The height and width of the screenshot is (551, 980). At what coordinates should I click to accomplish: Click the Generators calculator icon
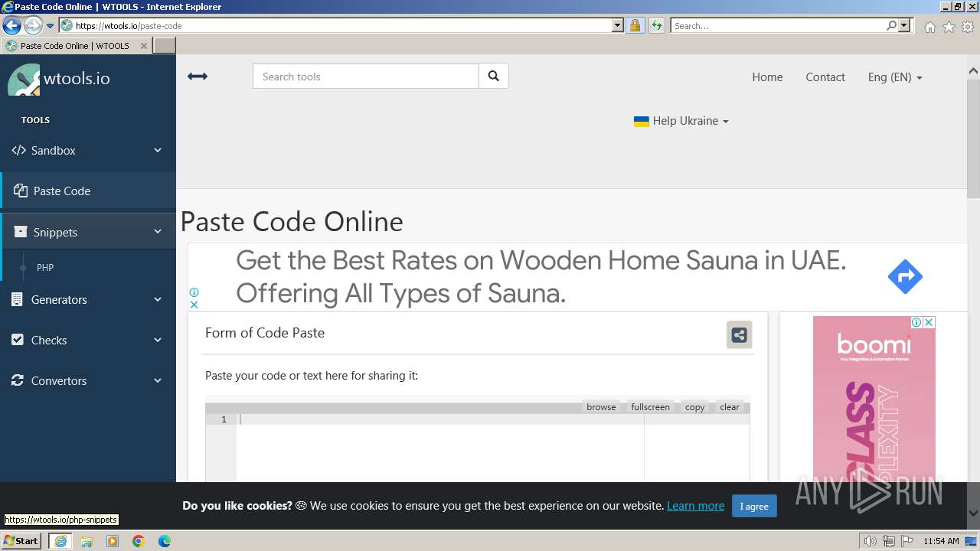[x=17, y=299]
